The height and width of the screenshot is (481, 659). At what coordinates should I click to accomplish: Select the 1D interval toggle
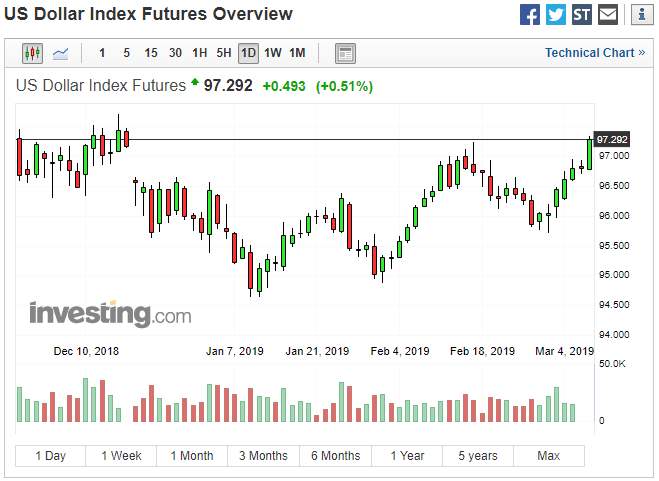248,53
